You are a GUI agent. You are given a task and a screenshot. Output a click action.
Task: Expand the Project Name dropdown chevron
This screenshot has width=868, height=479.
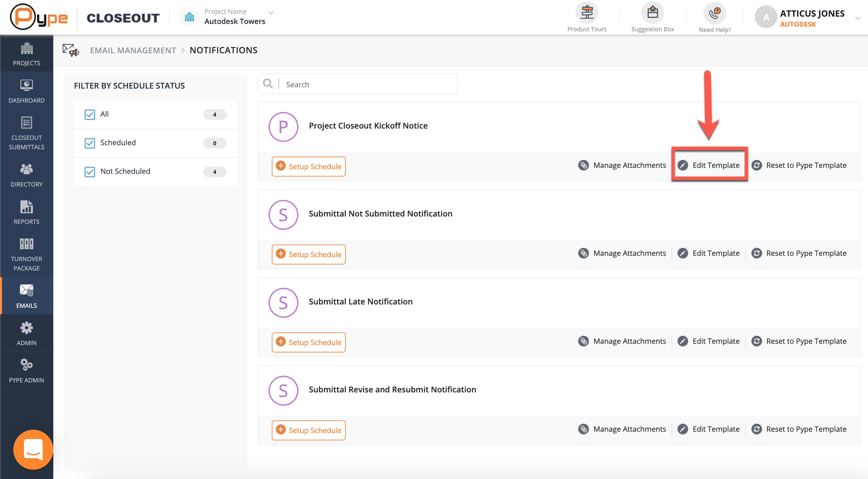[x=271, y=13]
